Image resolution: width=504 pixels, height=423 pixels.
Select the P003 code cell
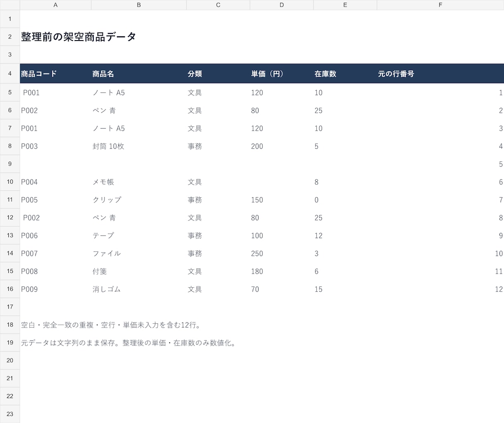click(55, 146)
